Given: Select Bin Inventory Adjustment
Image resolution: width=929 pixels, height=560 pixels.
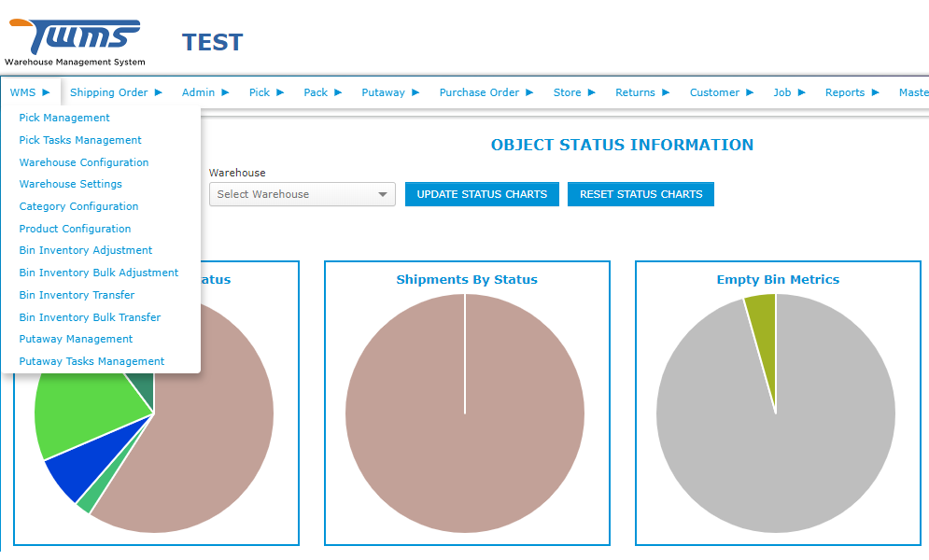Looking at the screenshot, I should coord(85,250).
